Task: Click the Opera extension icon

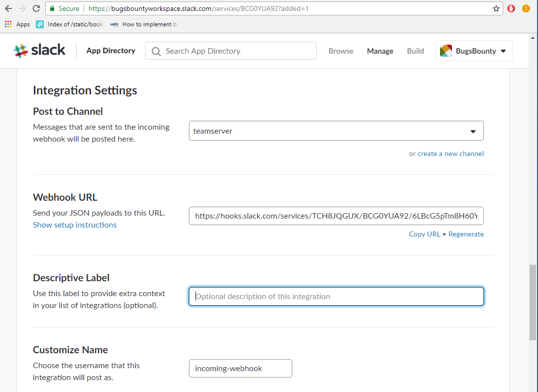Action: coord(511,8)
